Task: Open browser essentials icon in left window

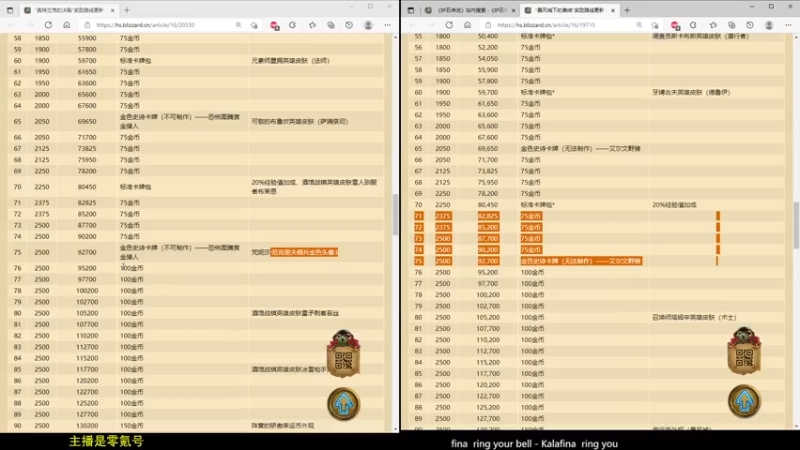Action: coord(292,25)
